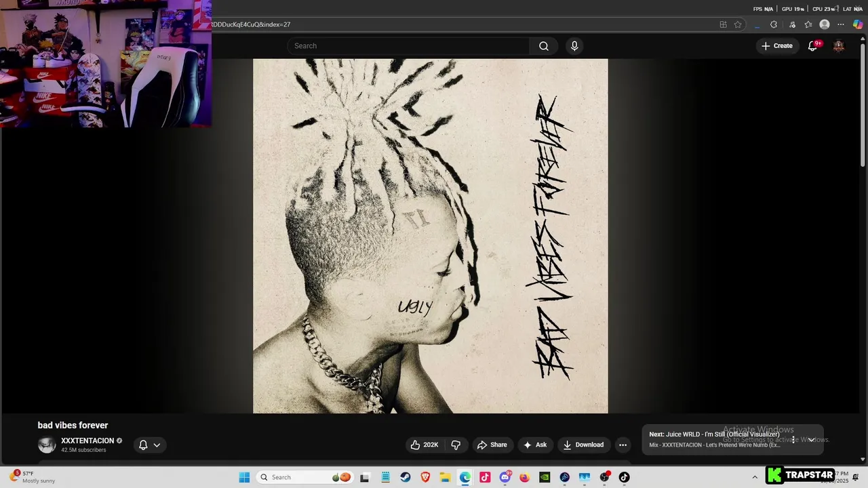Click the browser extensions puzzle icon
Screen dimensions: 868x488
click(774, 24)
